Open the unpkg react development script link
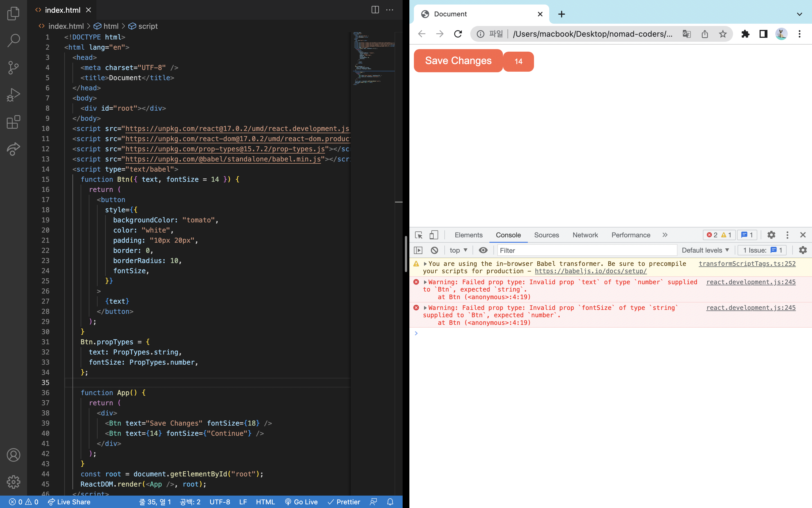This screenshot has width=812, height=508. [237, 129]
